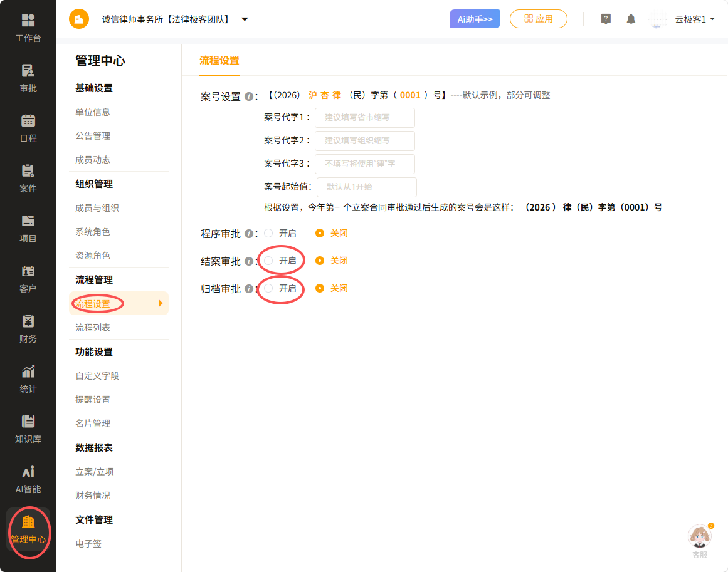Open the 审批 approval section

[28, 78]
